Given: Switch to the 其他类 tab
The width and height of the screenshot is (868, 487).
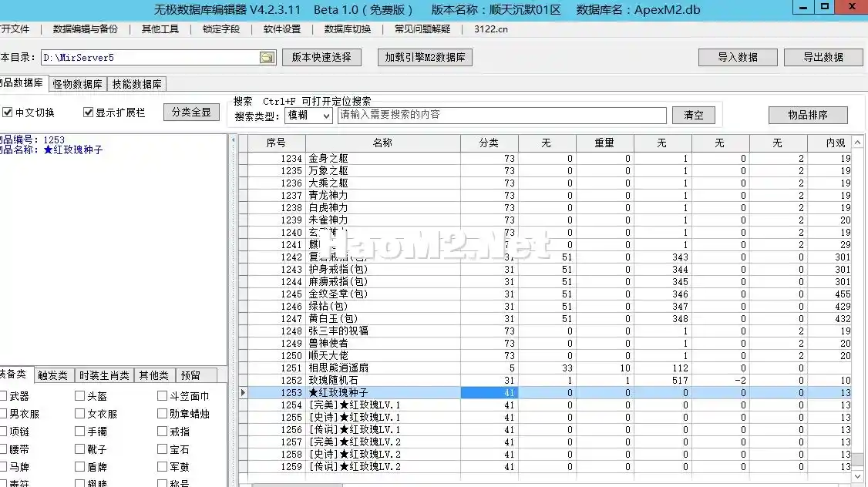Looking at the screenshot, I should tap(154, 375).
